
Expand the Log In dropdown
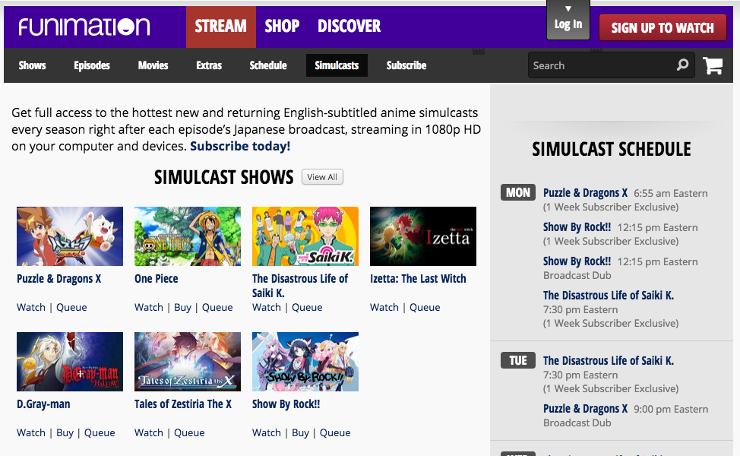pos(568,20)
